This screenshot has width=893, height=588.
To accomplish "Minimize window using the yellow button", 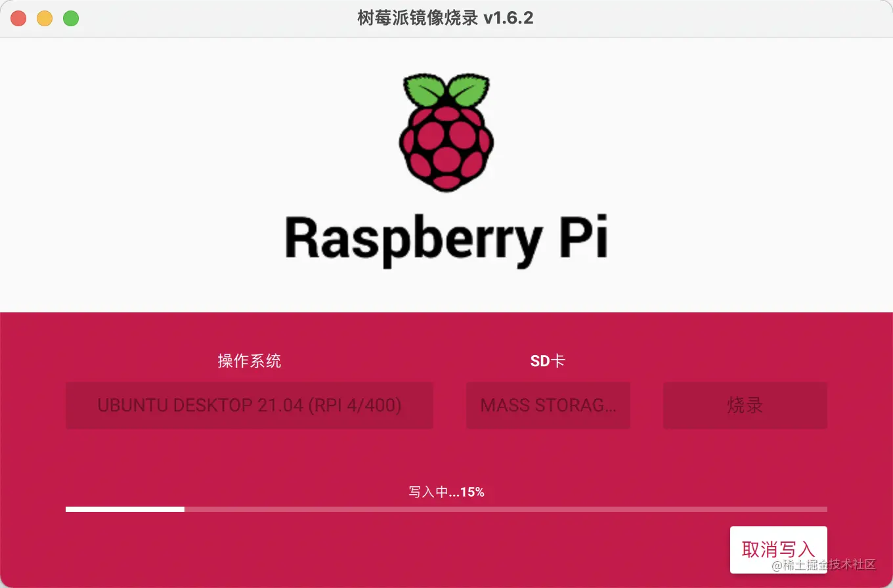I will [x=45, y=18].
